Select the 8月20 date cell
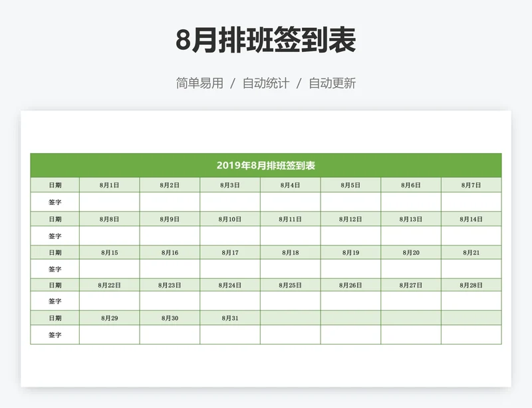Viewport: 532px width, 408px height. point(411,252)
